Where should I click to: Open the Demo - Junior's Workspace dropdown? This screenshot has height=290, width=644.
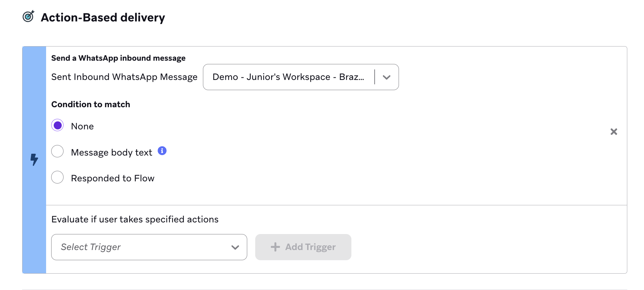(288, 77)
